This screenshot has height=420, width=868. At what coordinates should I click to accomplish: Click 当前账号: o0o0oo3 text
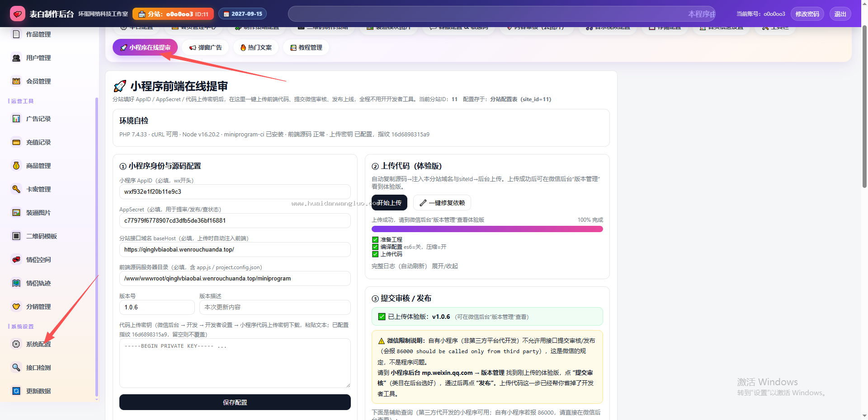coord(761,14)
